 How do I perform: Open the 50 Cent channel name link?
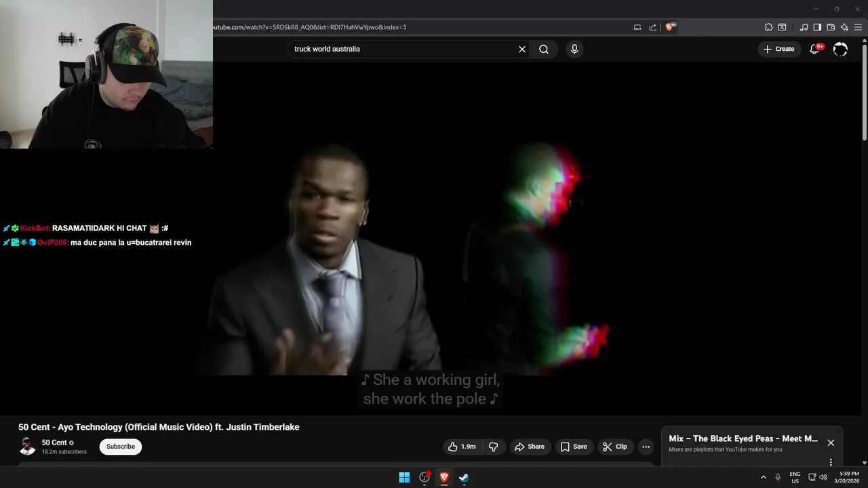click(x=54, y=443)
